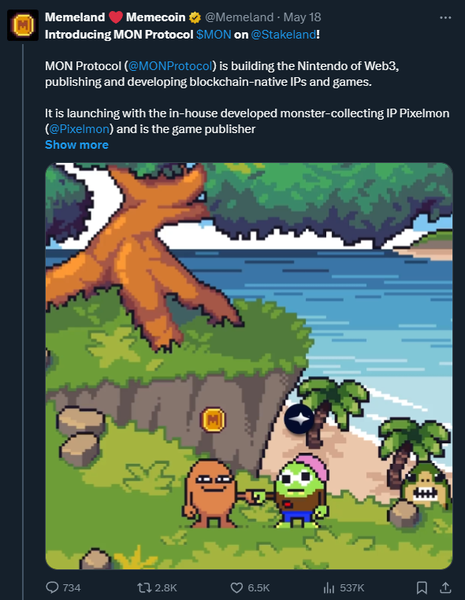Expand the tweet with Show more

point(77,145)
